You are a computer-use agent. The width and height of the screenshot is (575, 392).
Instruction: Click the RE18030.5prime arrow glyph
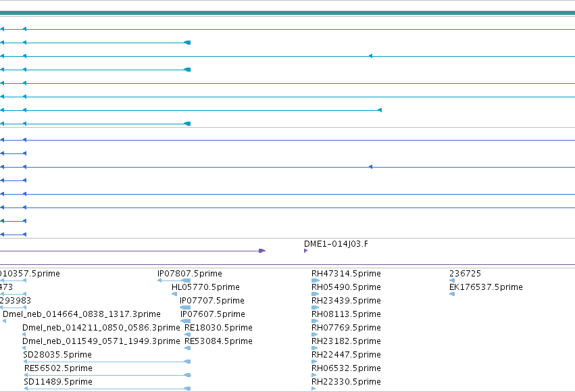(x=187, y=335)
